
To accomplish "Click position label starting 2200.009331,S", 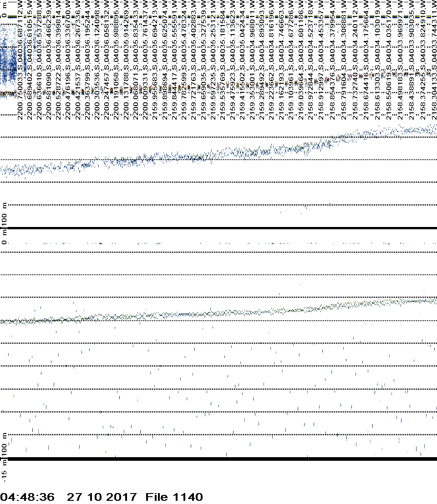I will tap(145, 60).
